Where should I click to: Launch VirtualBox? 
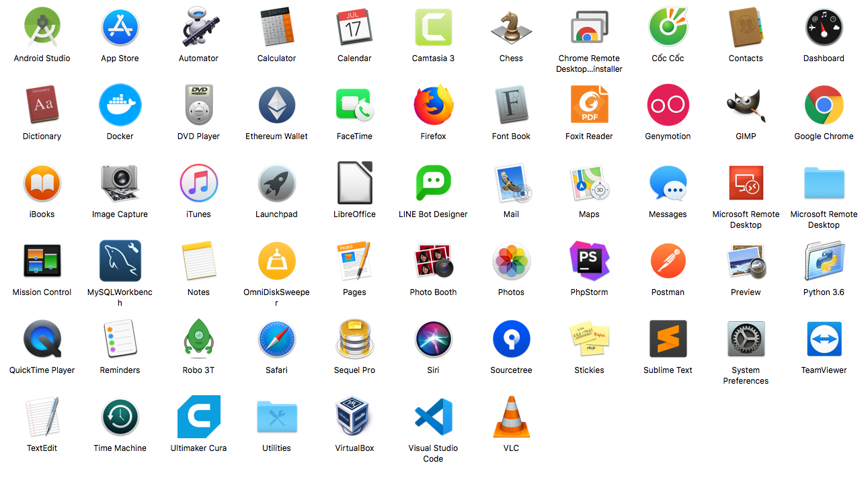click(x=354, y=417)
